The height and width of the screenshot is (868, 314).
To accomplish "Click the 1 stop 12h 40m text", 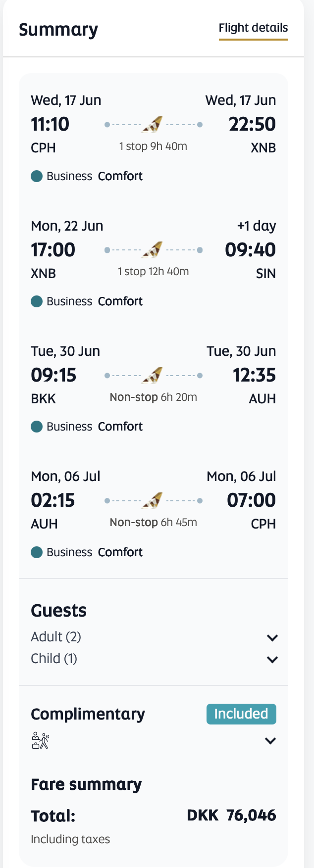I will (x=153, y=272).
